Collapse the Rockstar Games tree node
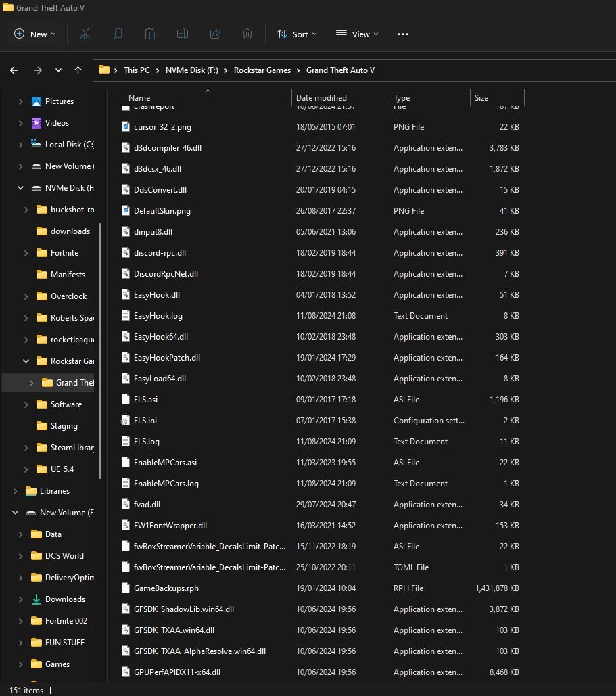The width and height of the screenshot is (616, 696). click(26, 361)
